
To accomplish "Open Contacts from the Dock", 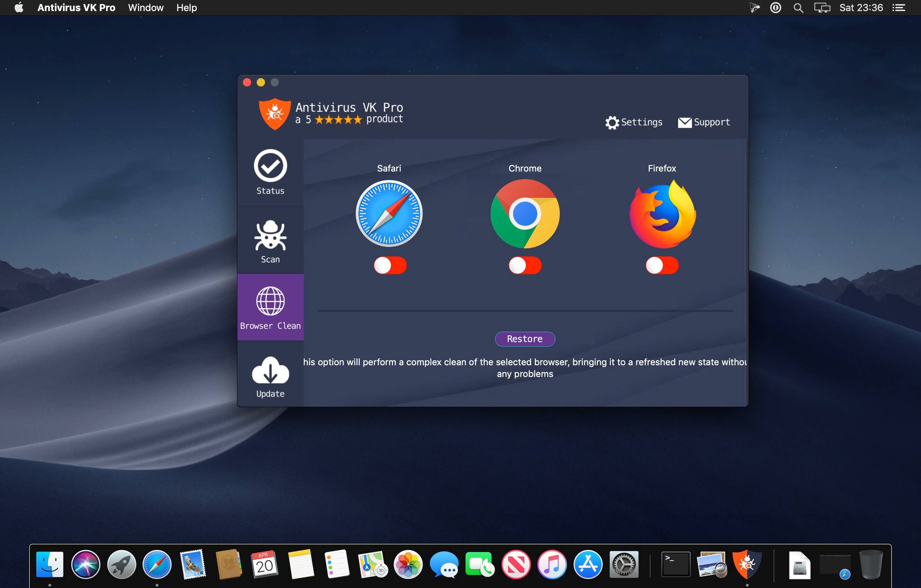I will [x=228, y=564].
